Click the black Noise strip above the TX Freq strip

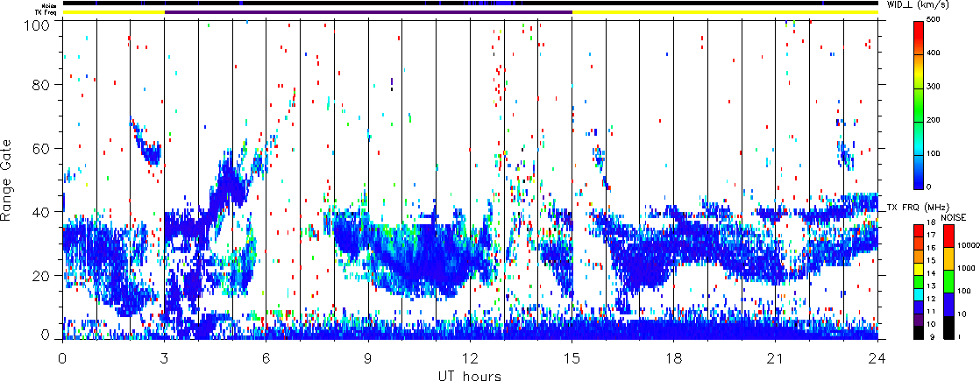coord(470,4)
